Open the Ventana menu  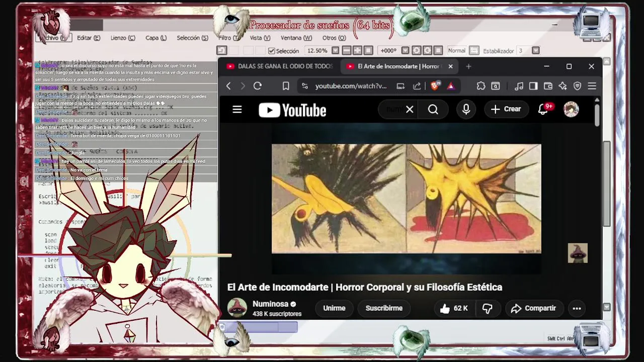pyautogui.click(x=296, y=38)
